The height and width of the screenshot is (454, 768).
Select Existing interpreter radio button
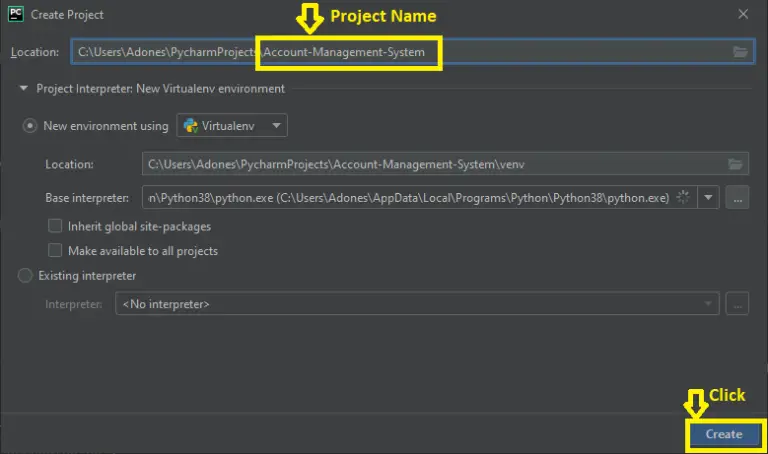tap(25, 276)
